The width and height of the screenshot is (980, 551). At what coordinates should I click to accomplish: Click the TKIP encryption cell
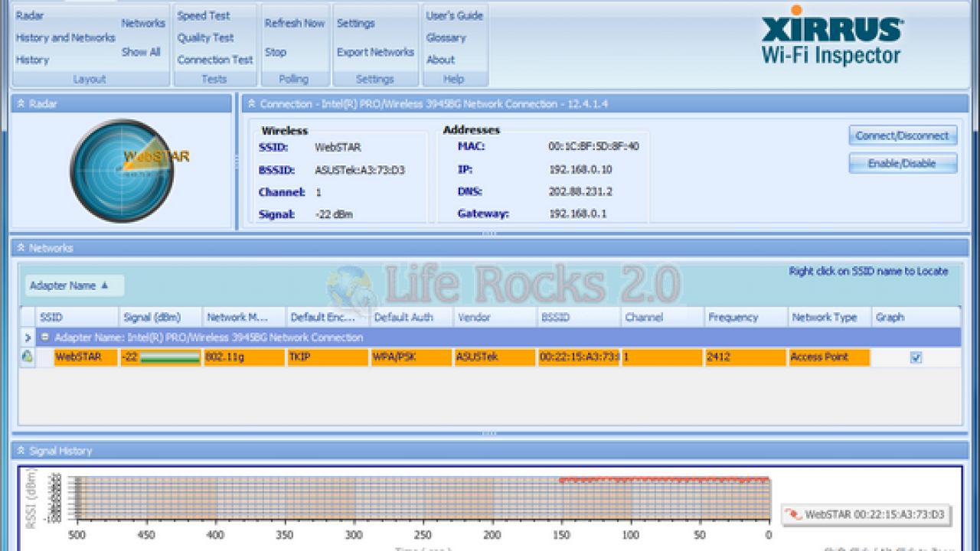pos(328,357)
